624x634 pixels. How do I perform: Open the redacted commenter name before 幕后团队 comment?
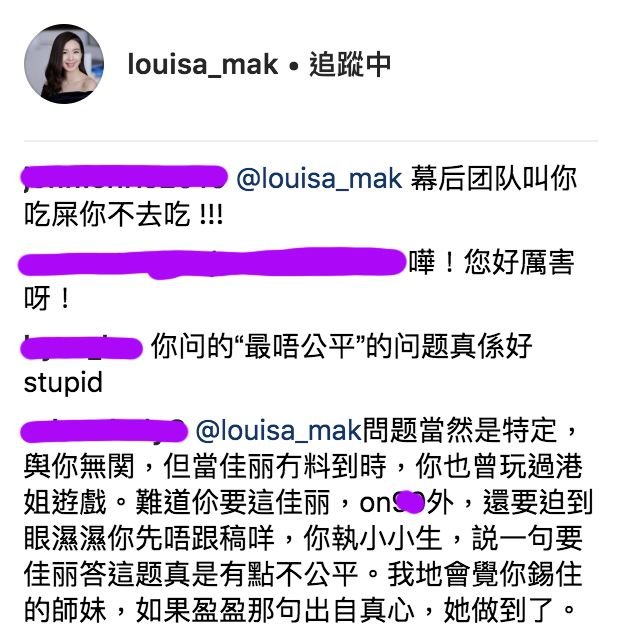point(124,177)
